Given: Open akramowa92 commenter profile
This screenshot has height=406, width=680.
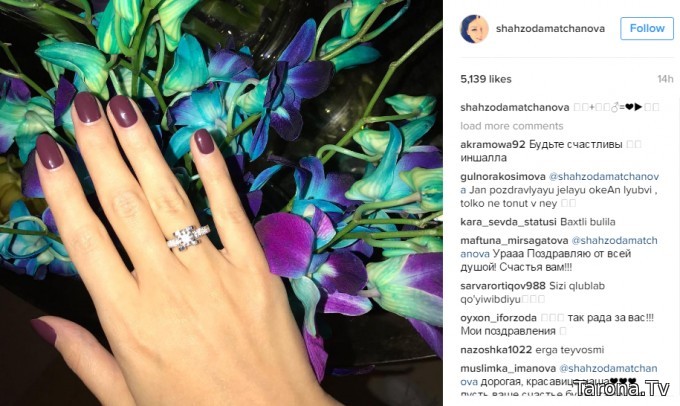Looking at the screenshot, I should pos(493,144).
